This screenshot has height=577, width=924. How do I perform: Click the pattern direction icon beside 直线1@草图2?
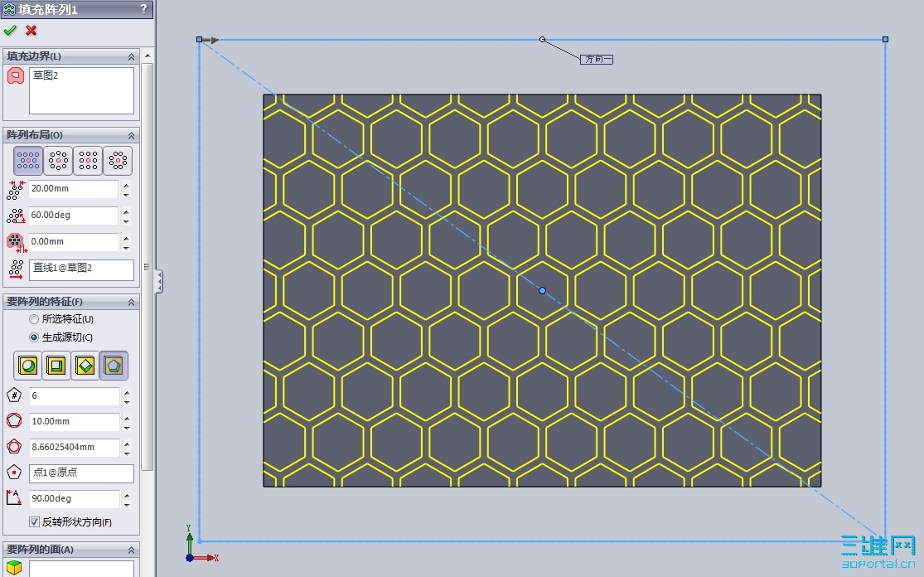pyautogui.click(x=15, y=269)
